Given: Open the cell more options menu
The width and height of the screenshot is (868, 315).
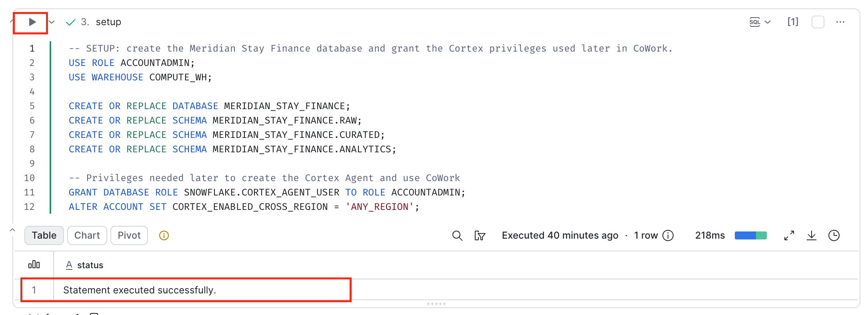Looking at the screenshot, I should click(840, 22).
